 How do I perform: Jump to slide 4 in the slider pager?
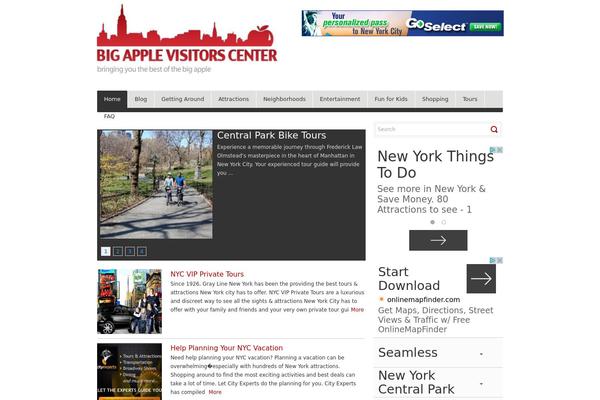142,251
